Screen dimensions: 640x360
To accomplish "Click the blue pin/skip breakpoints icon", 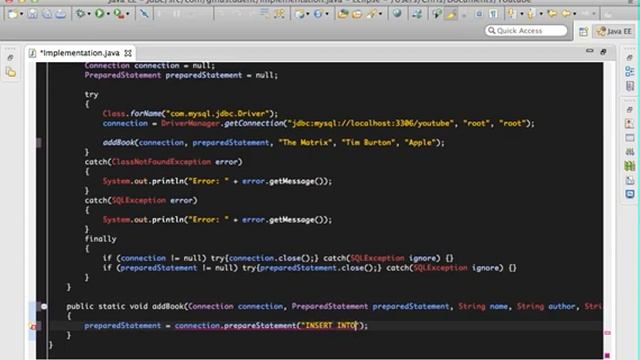I will pos(144,13).
